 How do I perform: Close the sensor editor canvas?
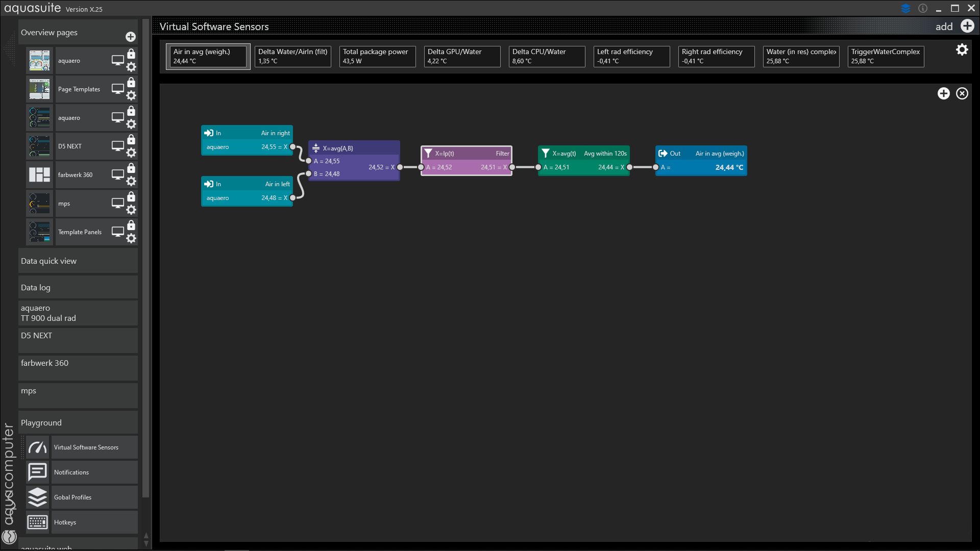962,93
